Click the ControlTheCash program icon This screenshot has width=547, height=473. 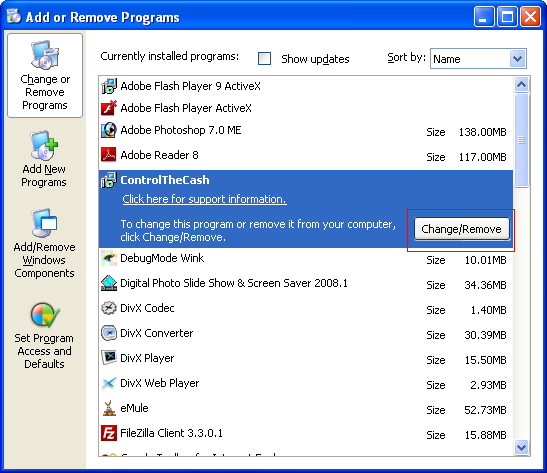click(x=109, y=180)
